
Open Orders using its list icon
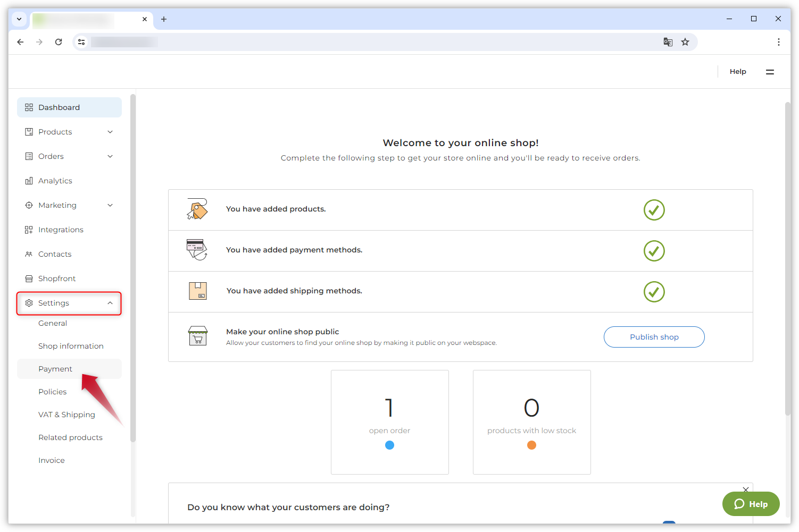[29, 156]
